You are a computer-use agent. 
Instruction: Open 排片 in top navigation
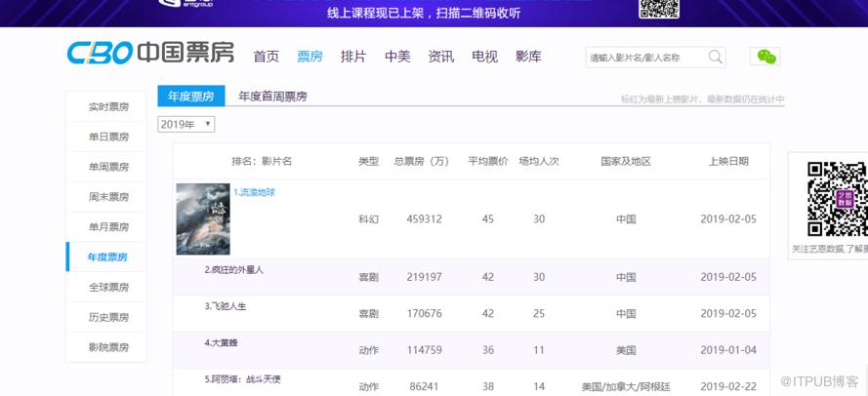353,57
